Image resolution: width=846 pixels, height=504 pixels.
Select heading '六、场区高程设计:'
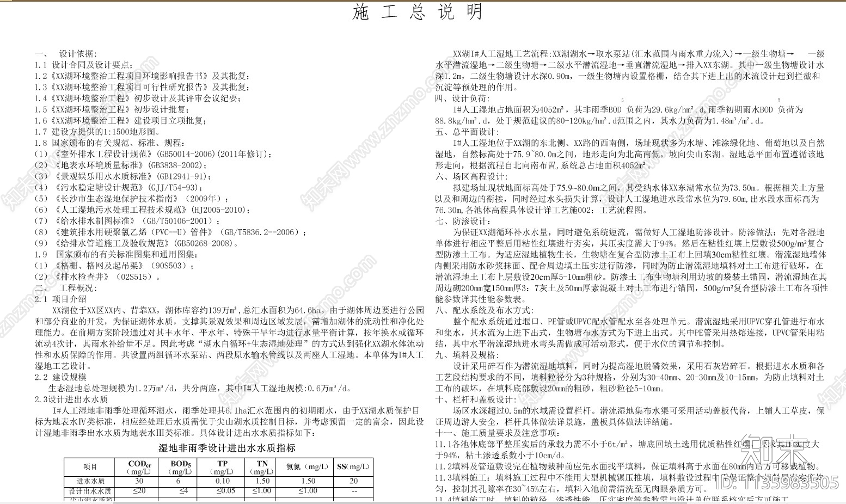[471, 176]
